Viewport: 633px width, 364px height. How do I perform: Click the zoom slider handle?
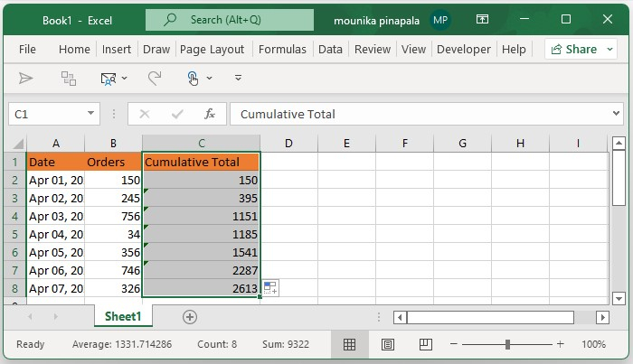click(x=508, y=344)
